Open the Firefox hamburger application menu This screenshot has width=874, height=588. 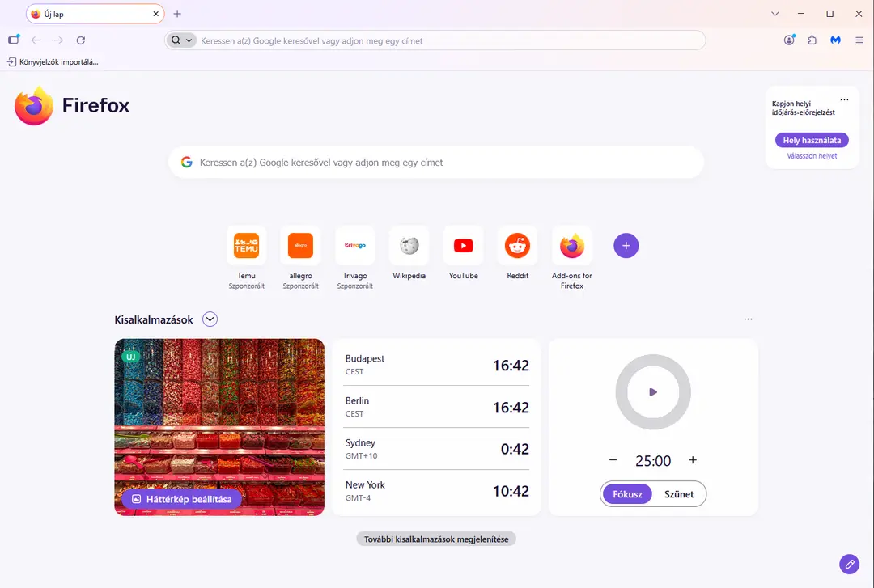(x=859, y=40)
